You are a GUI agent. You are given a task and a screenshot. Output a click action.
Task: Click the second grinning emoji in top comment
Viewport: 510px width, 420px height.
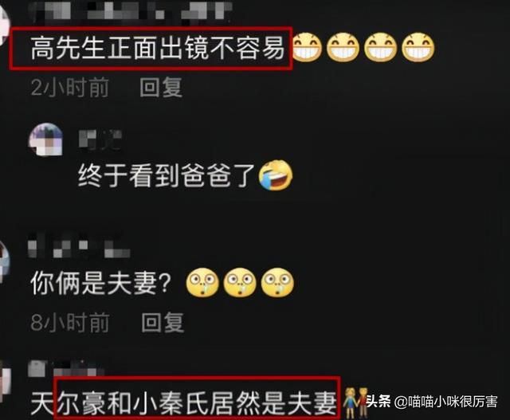tap(343, 48)
